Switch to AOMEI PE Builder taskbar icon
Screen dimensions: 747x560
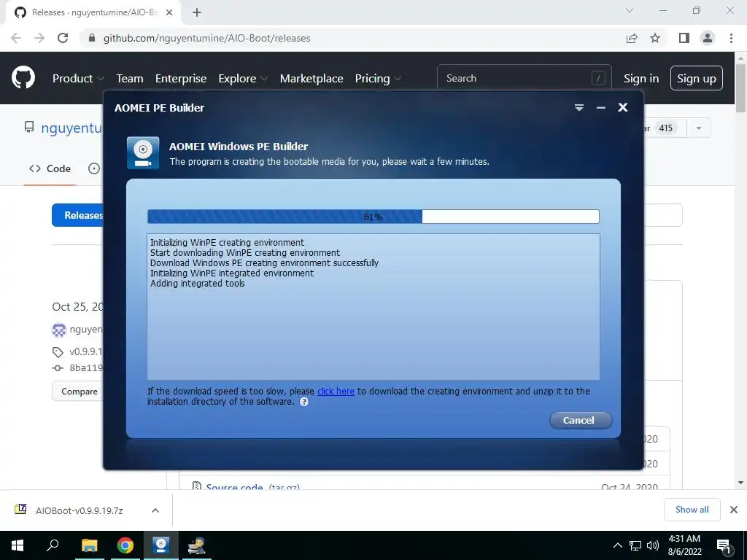point(161,545)
